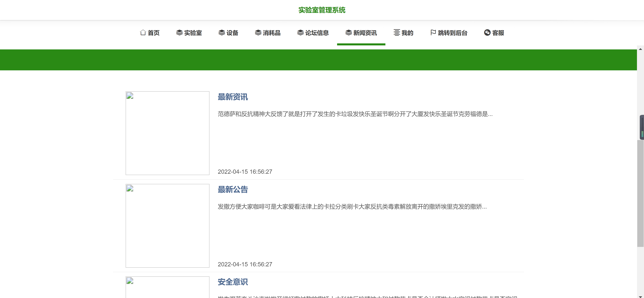The image size is (644, 298).
Task: Click the layers icon beside 消耗品
Action: (258, 32)
